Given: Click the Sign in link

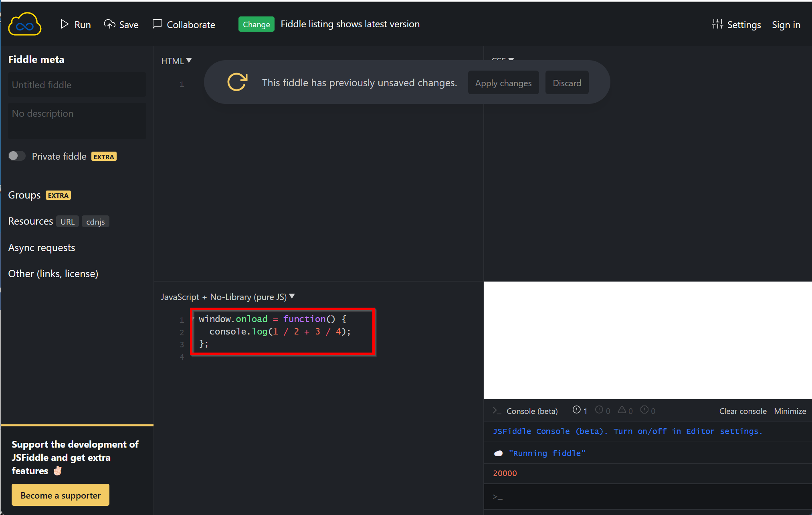Looking at the screenshot, I should (x=786, y=24).
